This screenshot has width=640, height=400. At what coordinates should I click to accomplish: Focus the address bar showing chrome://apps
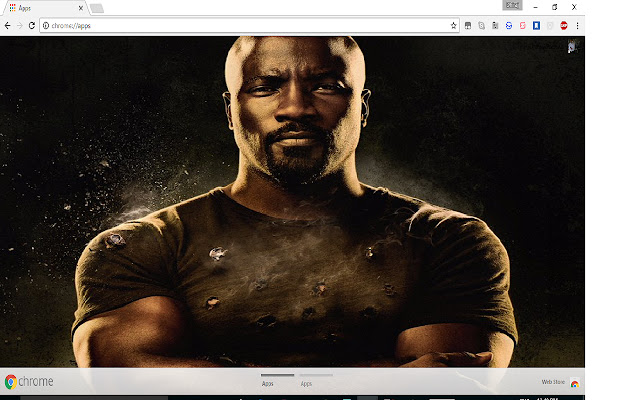[249, 26]
